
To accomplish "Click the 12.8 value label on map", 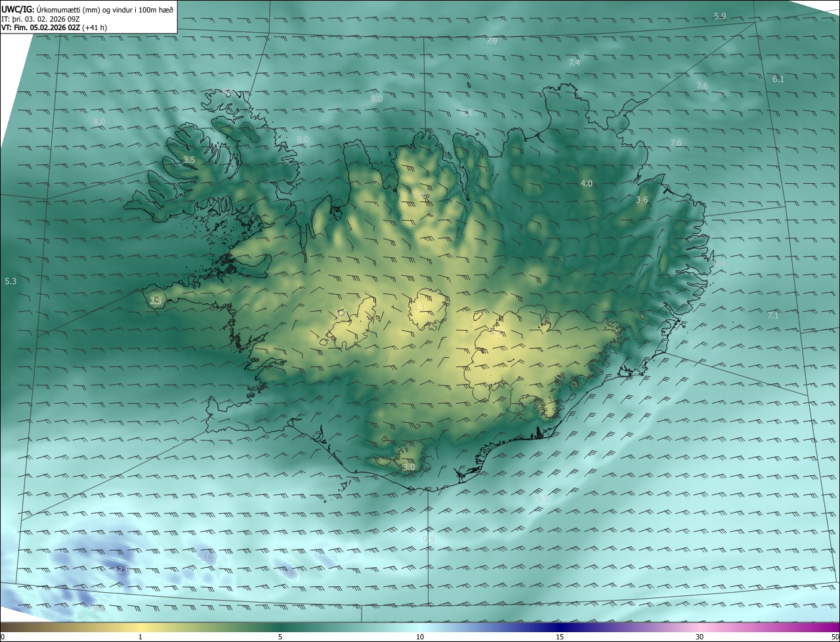I will click(121, 570).
